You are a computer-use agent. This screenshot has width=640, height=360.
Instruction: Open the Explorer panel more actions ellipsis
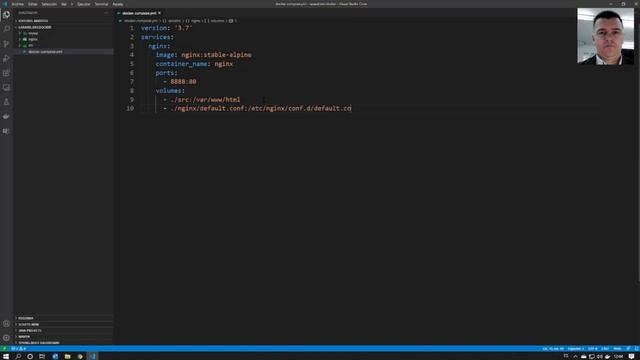tap(106, 13)
